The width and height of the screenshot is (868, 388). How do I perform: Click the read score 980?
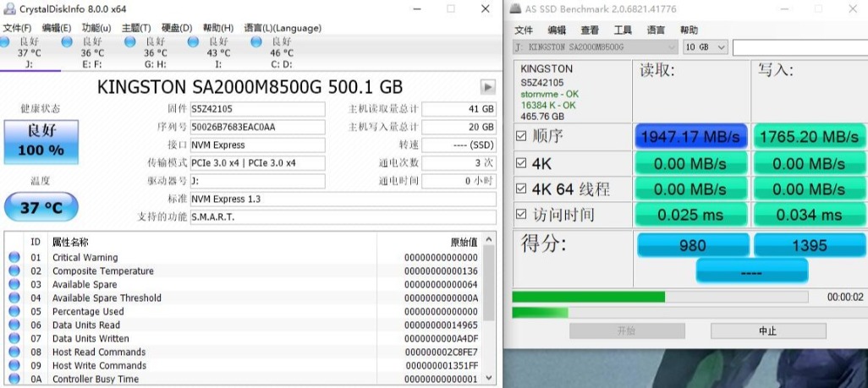tap(693, 245)
